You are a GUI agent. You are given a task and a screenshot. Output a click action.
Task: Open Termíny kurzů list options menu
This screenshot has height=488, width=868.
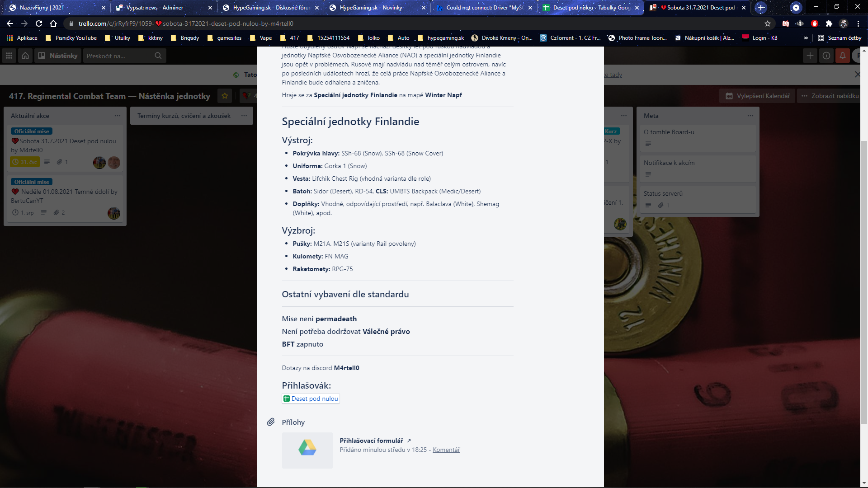pos(244,116)
